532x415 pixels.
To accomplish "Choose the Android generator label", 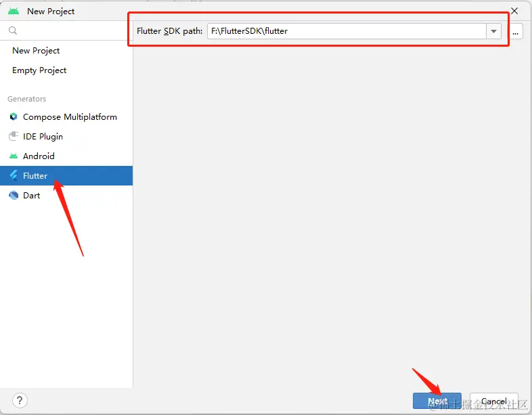I will tap(39, 156).
